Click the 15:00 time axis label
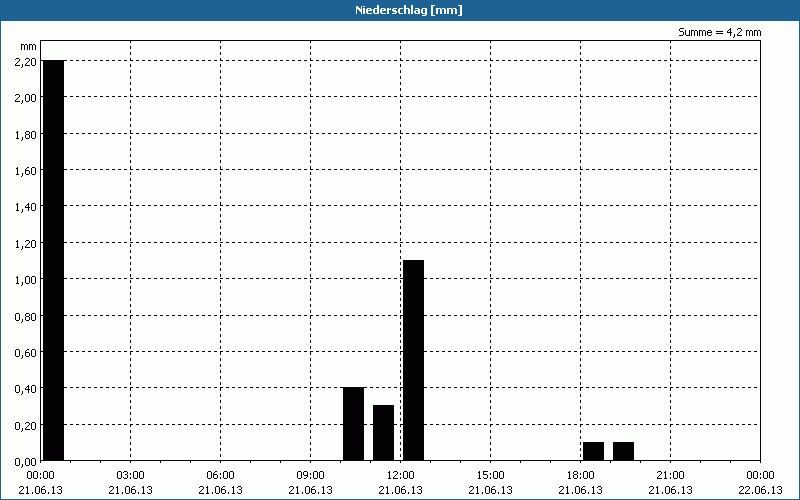 coord(491,476)
